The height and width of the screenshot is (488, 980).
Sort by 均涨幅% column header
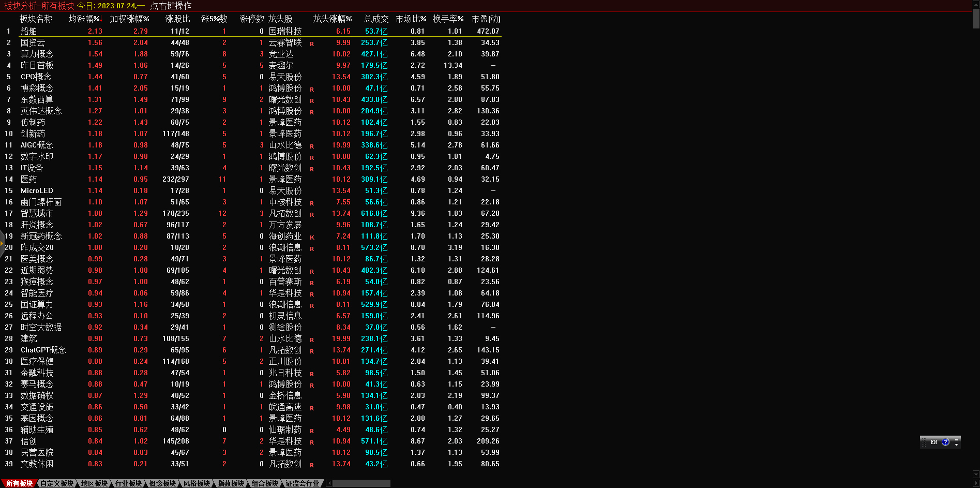click(x=84, y=19)
